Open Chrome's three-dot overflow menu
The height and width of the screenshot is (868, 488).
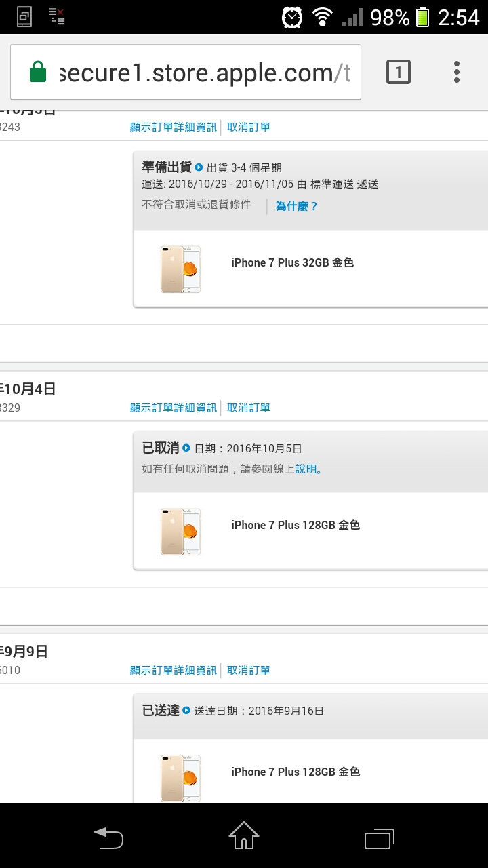(456, 72)
